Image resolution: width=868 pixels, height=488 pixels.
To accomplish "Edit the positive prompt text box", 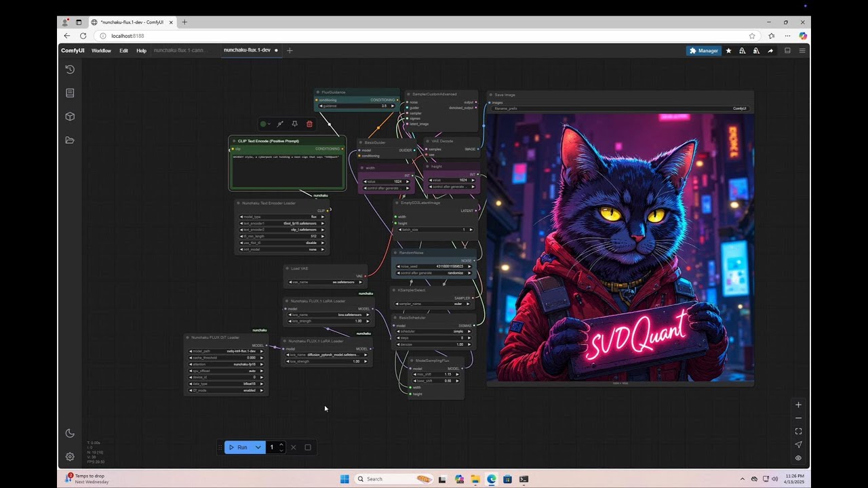I will pos(288,169).
